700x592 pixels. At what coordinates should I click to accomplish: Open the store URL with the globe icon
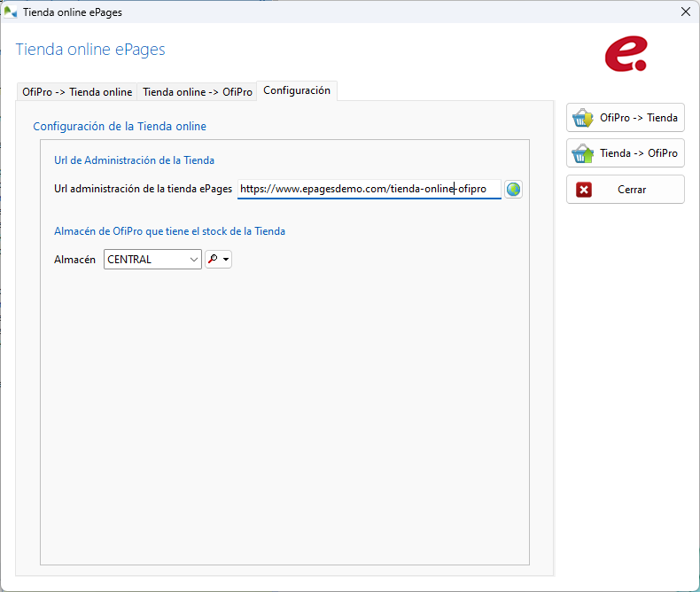click(513, 190)
